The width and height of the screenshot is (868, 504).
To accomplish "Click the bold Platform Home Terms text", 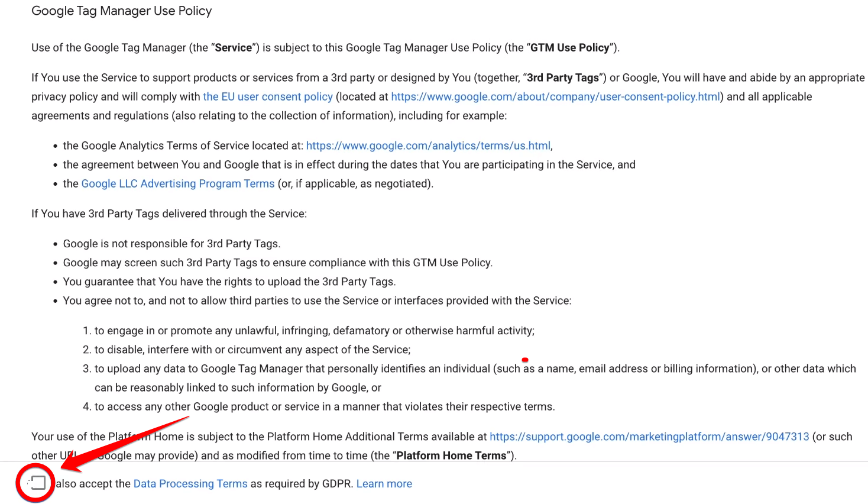I will tap(451, 456).
